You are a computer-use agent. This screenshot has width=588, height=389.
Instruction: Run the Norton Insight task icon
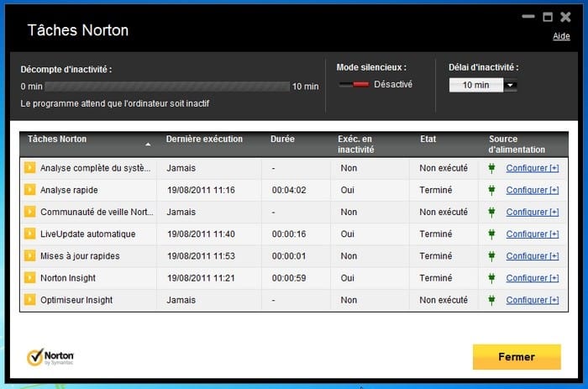[x=29, y=277]
